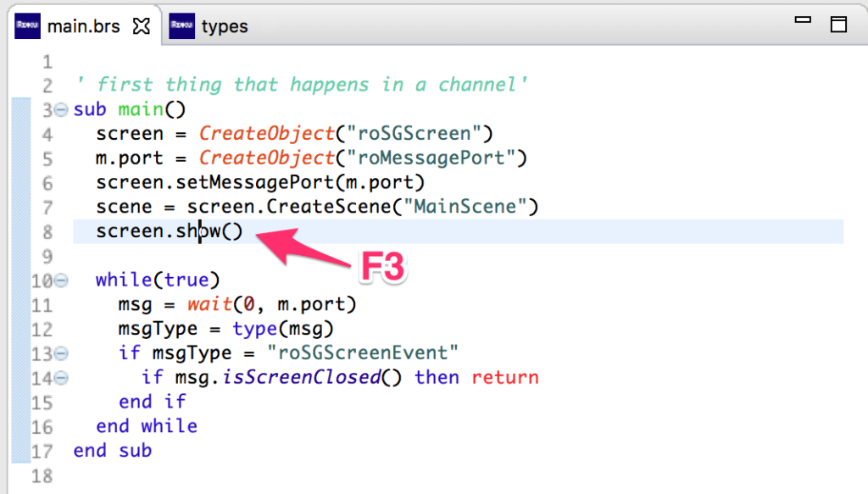Click CreateObject on line 4
The width and height of the screenshot is (868, 494).
(x=255, y=134)
